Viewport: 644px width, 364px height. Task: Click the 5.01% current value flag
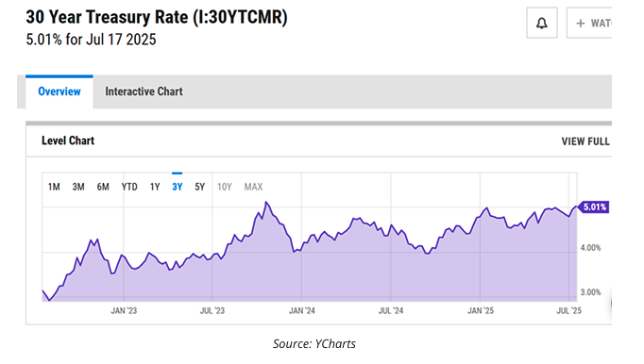[594, 207]
